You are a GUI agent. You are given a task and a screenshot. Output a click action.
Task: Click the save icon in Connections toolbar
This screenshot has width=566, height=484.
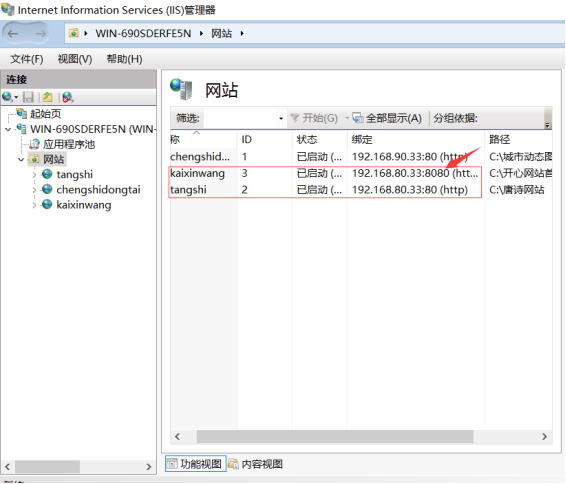point(28,97)
